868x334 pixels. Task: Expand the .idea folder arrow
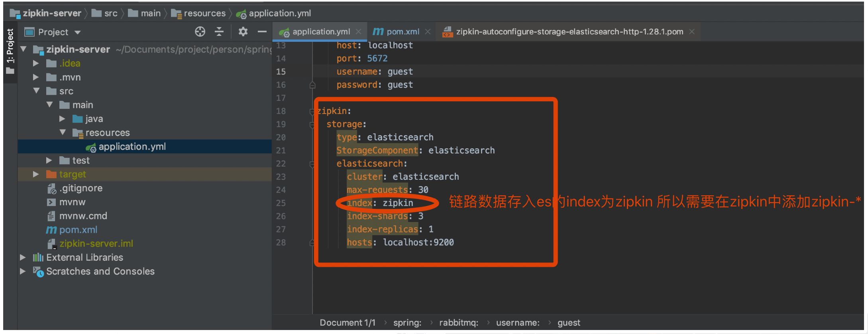(36, 63)
